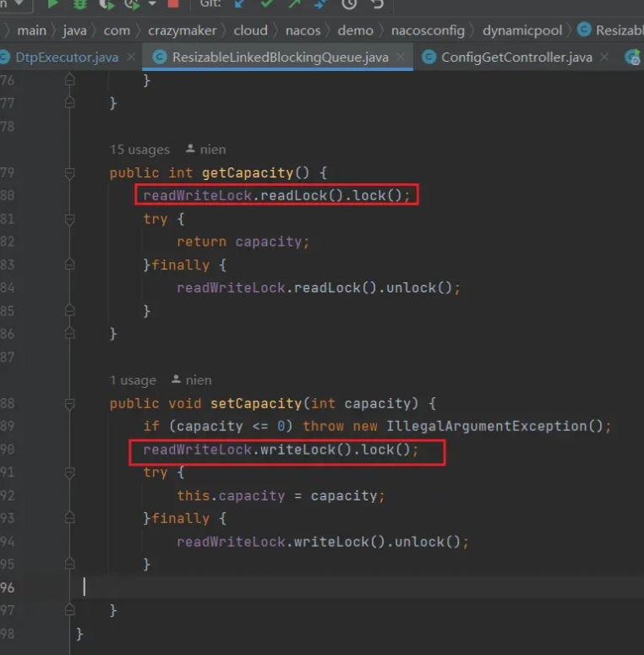Commit changes using the Git checkmark icon
Viewport: 644px width, 655px height.
267,3
